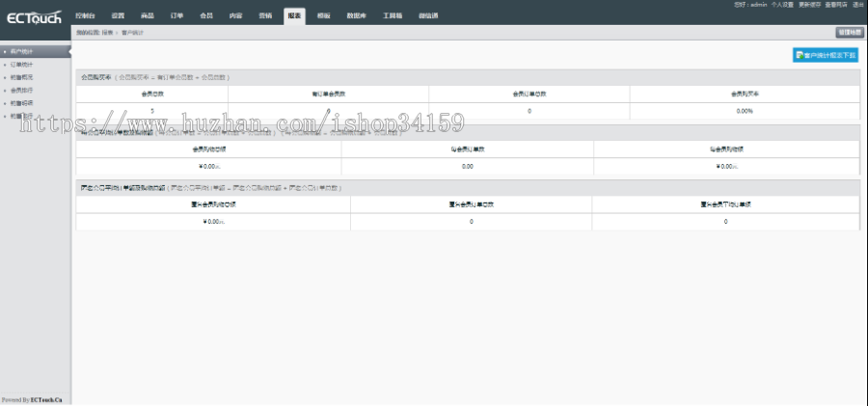868x406 pixels.
Task: Open the 营销 top menu
Action: coord(265,16)
